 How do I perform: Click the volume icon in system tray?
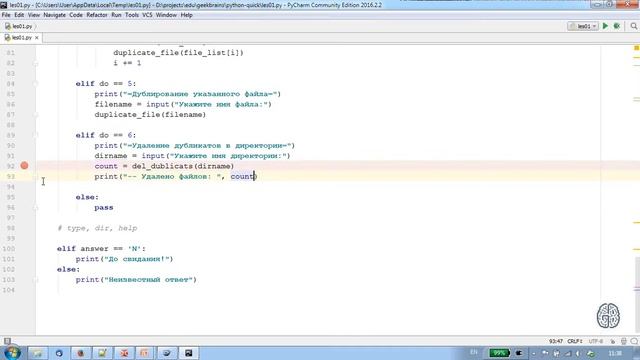[578, 353]
